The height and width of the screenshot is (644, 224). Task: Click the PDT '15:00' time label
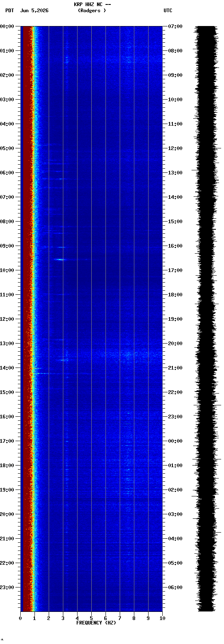click(7, 392)
